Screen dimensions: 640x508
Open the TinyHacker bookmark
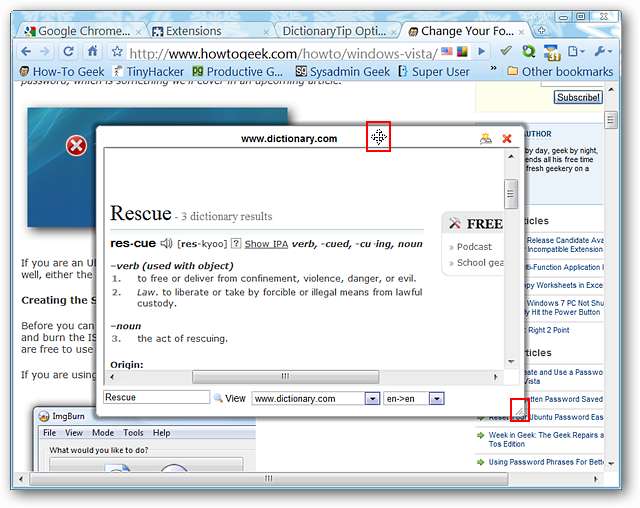point(149,72)
